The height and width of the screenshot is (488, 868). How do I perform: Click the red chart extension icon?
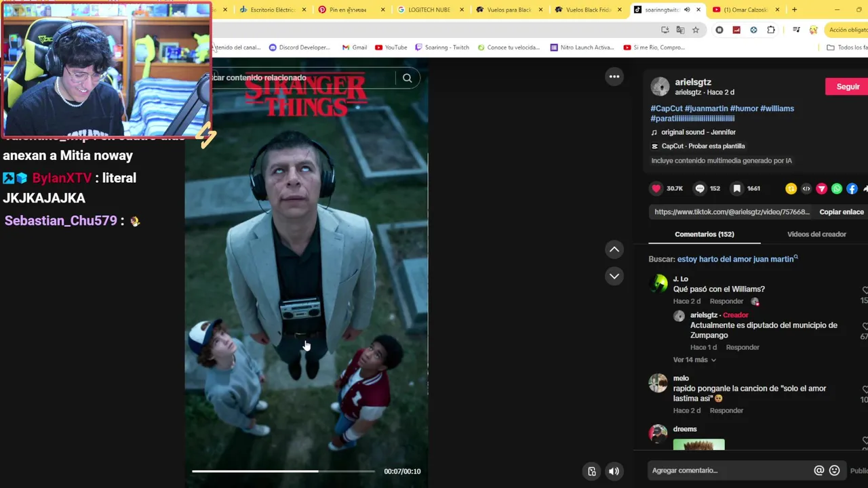[x=736, y=30]
